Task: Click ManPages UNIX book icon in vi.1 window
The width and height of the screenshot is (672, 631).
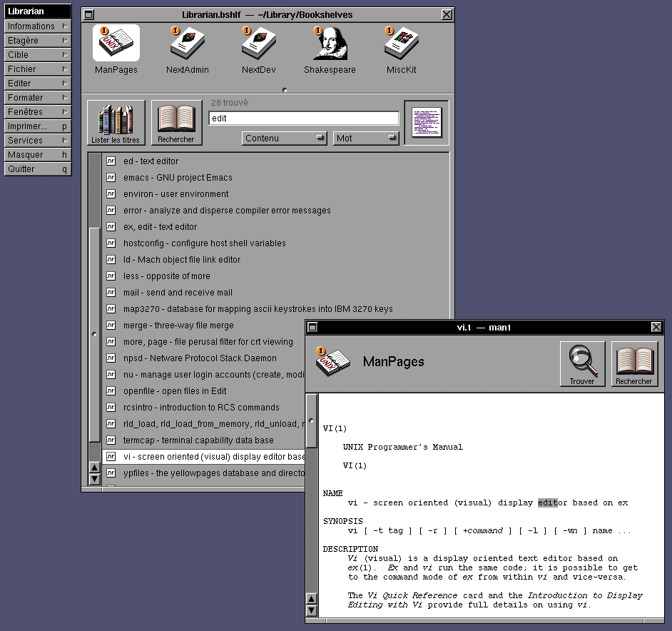Action: tap(333, 362)
